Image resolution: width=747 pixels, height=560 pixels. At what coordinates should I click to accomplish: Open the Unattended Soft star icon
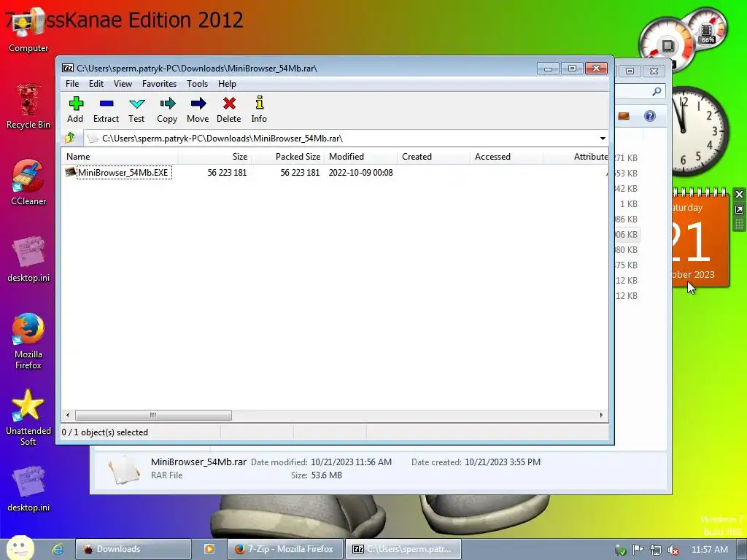(x=28, y=417)
